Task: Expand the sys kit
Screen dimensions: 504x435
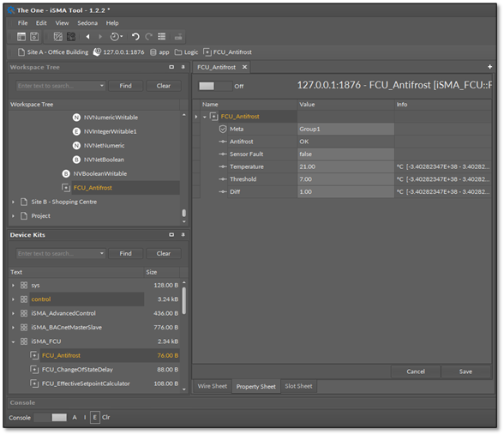Action: coord(13,286)
